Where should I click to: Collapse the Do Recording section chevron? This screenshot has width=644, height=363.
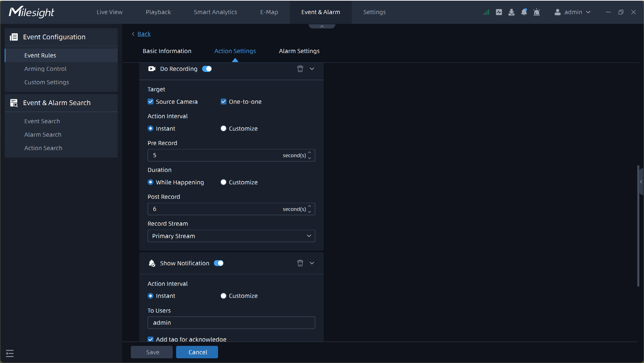click(312, 69)
